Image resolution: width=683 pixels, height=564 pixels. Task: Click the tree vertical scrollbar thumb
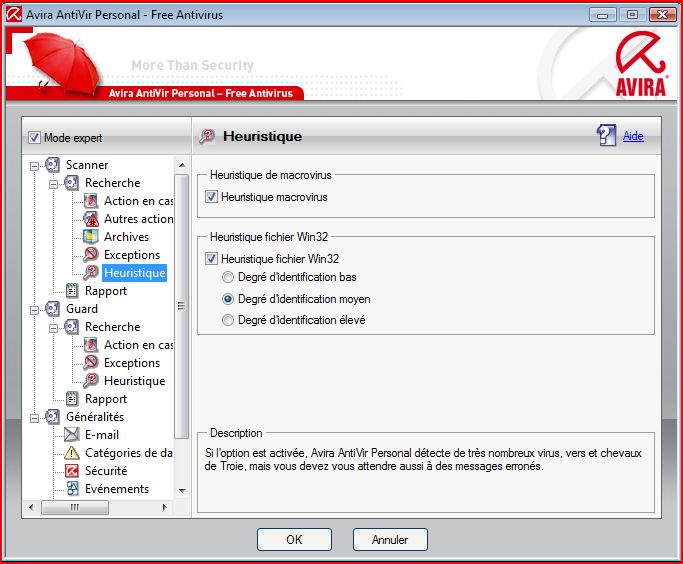tap(182, 306)
